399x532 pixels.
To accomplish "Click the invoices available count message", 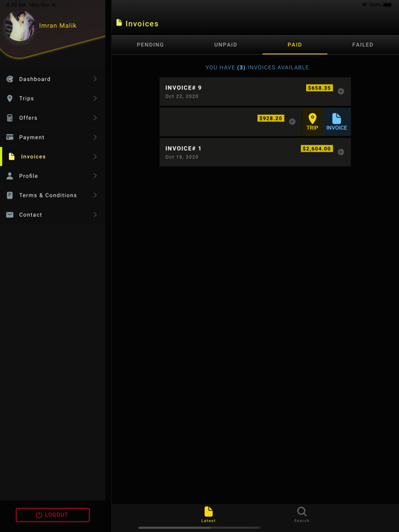I will [258, 67].
